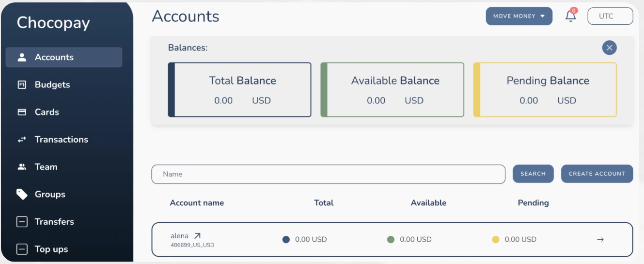Go to Transactions in the sidebar menu
Screen dimensions: 644x264
pyautogui.click(x=61, y=140)
